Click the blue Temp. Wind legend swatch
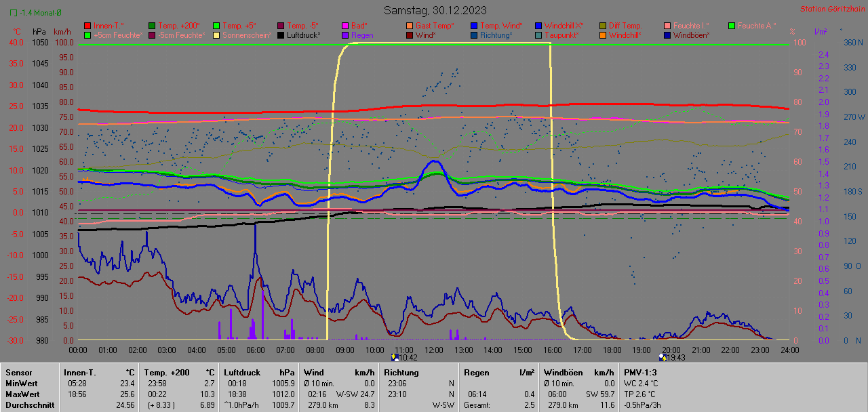868x412 pixels. point(475,26)
